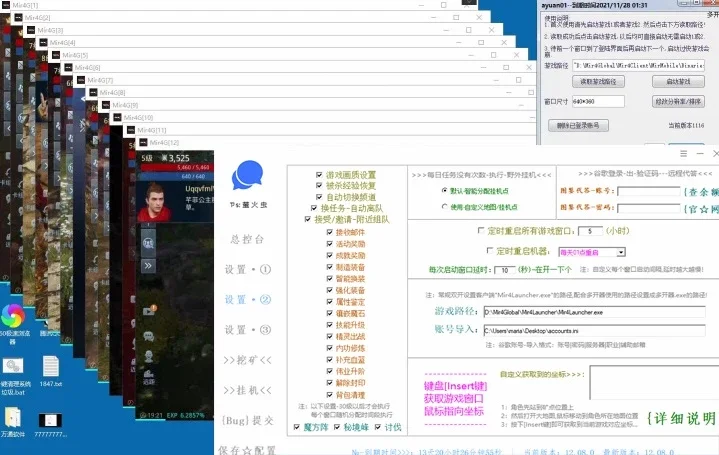Click the hamburger menu icon of the bot panel

coord(683,154)
